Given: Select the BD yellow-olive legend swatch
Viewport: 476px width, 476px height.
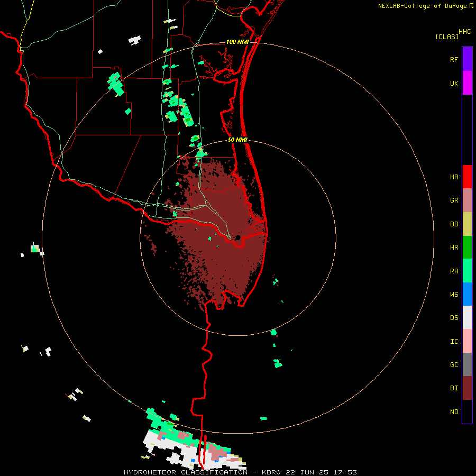Looking at the screenshot, I should point(467,224).
